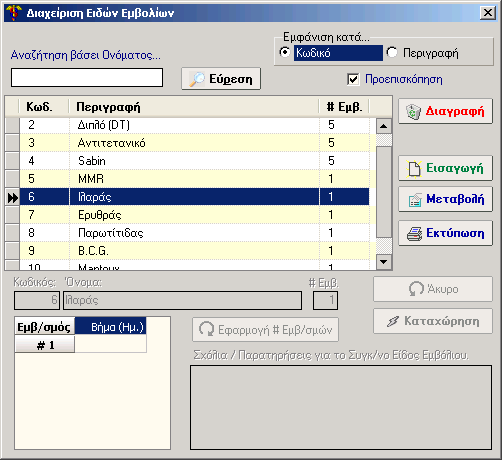Select the Ερυθράς row
This screenshot has width=502, height=460.
click(194, 215)
